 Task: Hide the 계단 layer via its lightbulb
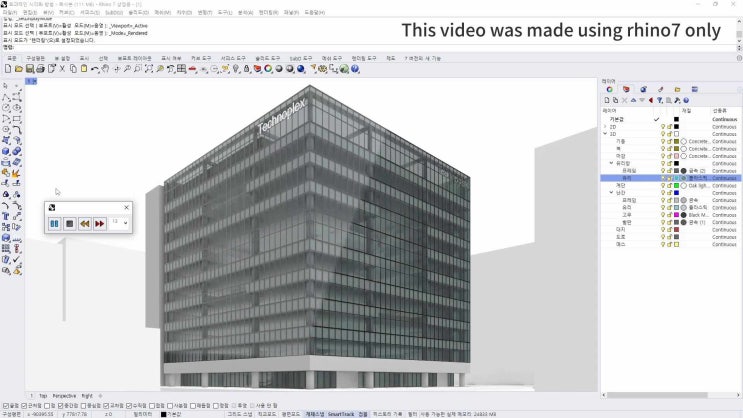coord(663,185)
